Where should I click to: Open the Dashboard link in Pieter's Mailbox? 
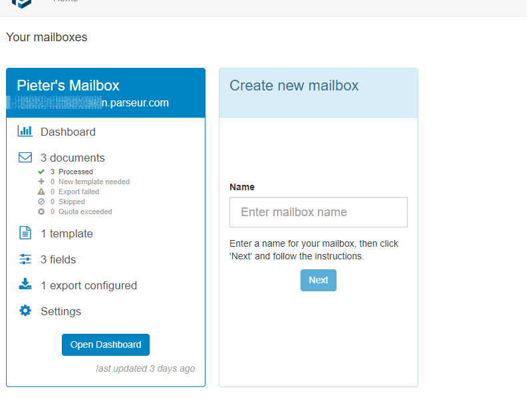(x=68, y=132)
